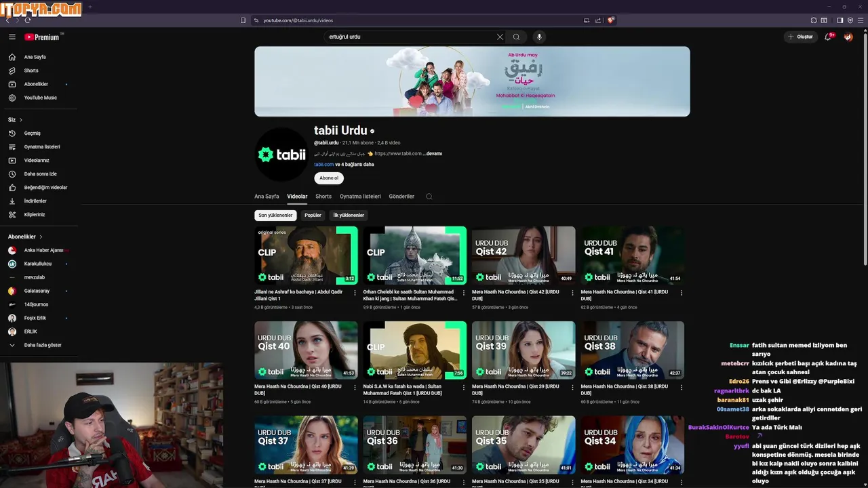The width and height of the screenshot is (868, 488).
Task: Open the Gönderiler tab
Action: [x=401, y=197]
